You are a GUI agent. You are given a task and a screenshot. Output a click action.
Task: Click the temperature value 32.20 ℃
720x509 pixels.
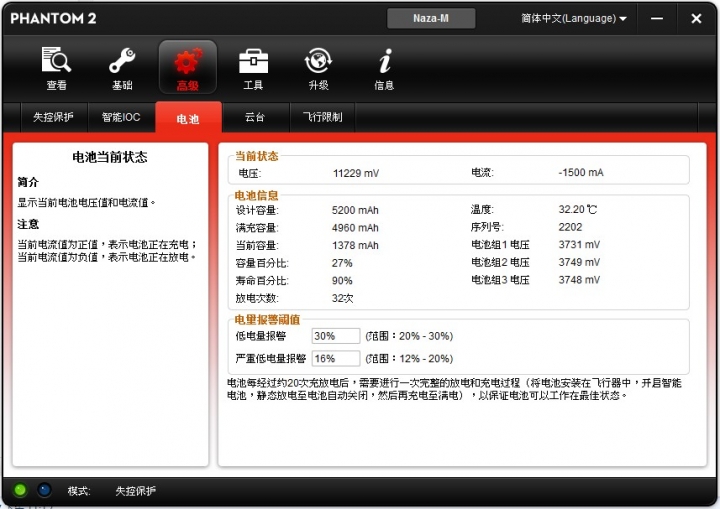(x=578, y=209)
